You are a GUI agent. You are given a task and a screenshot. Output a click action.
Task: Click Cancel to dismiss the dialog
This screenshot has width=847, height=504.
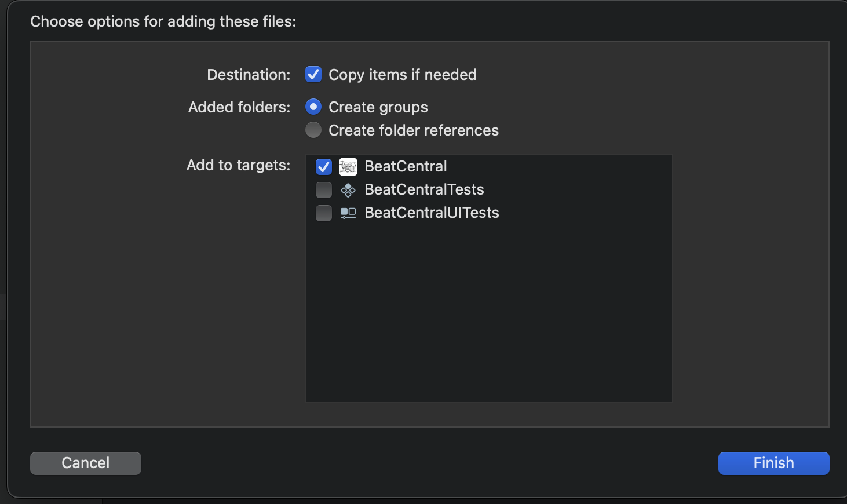coord(85,463)
